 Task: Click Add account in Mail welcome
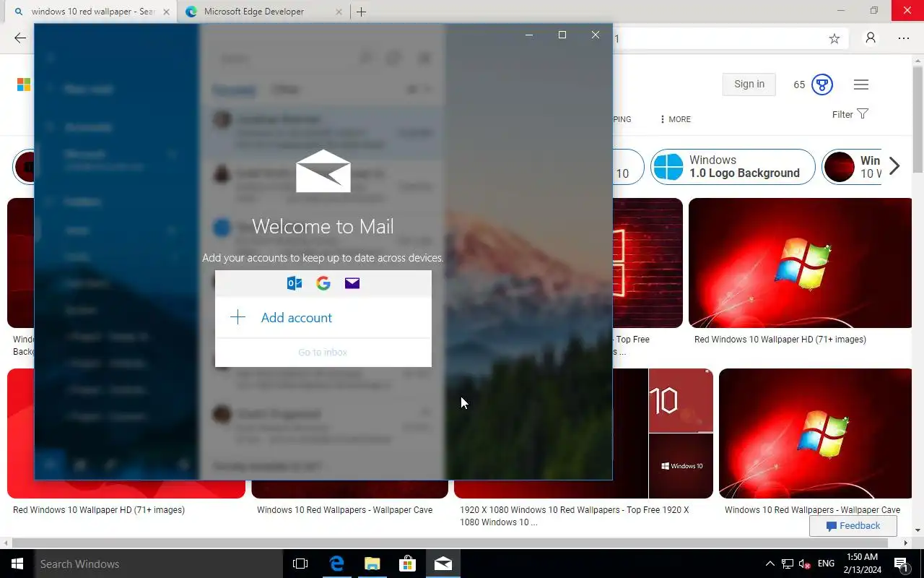(323, 318)
